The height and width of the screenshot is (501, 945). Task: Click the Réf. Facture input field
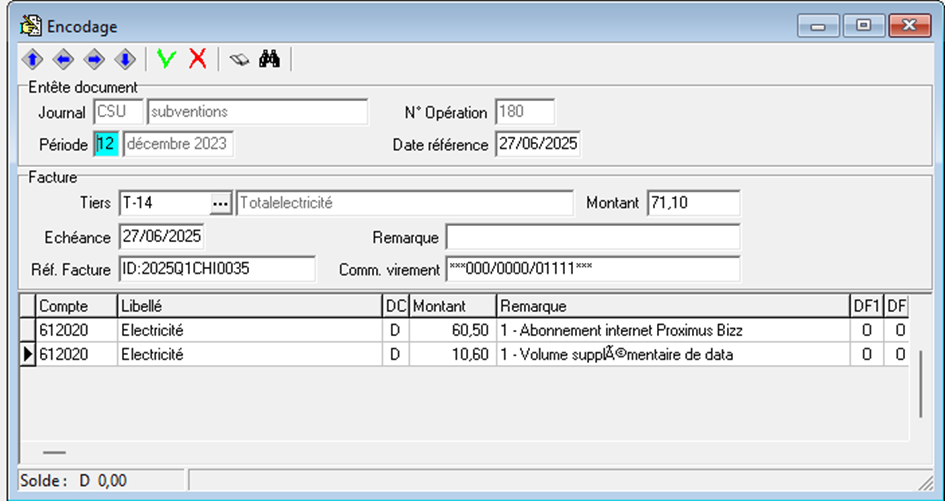click(x=216, y=269)
